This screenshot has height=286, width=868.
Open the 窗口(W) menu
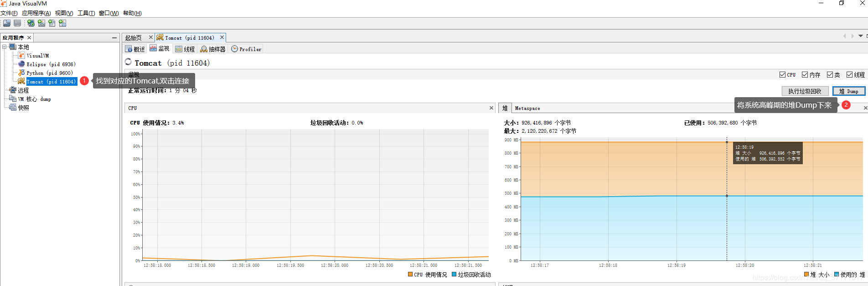pyautogui.click(x=109, y=13)
